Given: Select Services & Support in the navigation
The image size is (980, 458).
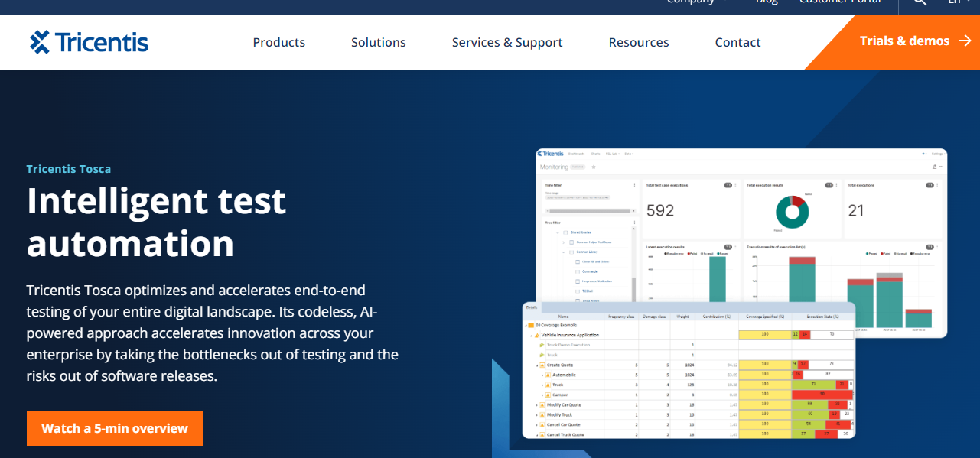Looking at the screenshot, I should click(506, 43).
